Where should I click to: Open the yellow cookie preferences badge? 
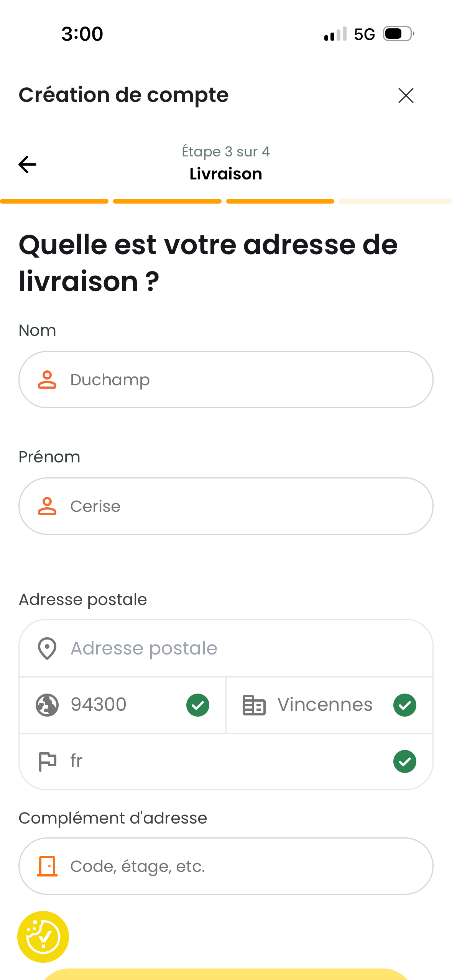tap(43, 937)
